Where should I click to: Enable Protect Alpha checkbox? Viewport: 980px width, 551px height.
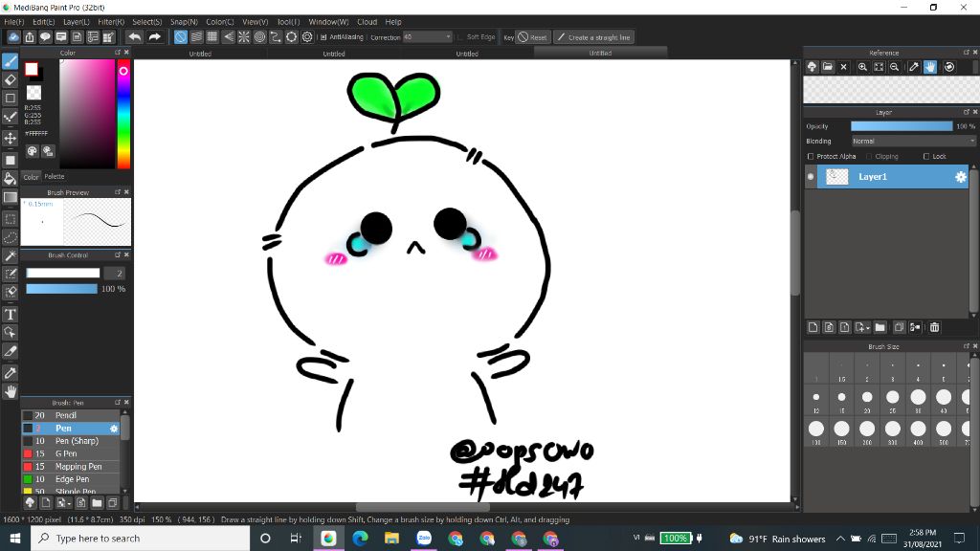(x=811, y=156)
